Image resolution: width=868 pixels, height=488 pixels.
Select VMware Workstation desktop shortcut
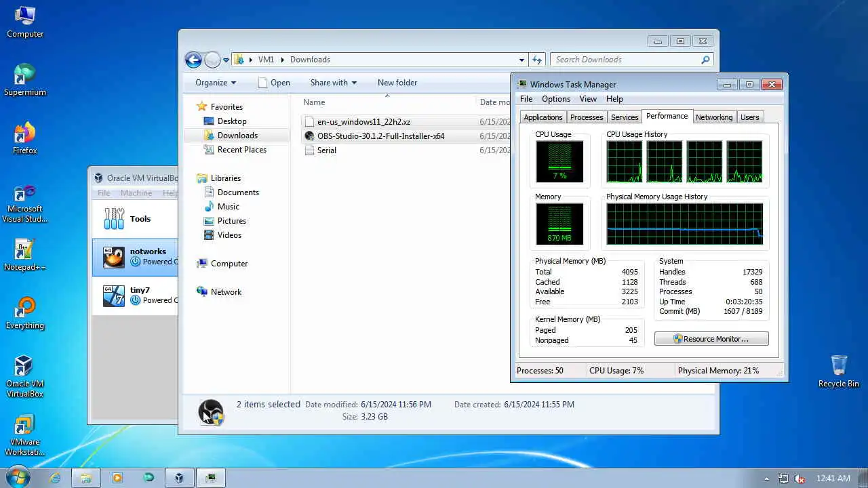(25, 434)
